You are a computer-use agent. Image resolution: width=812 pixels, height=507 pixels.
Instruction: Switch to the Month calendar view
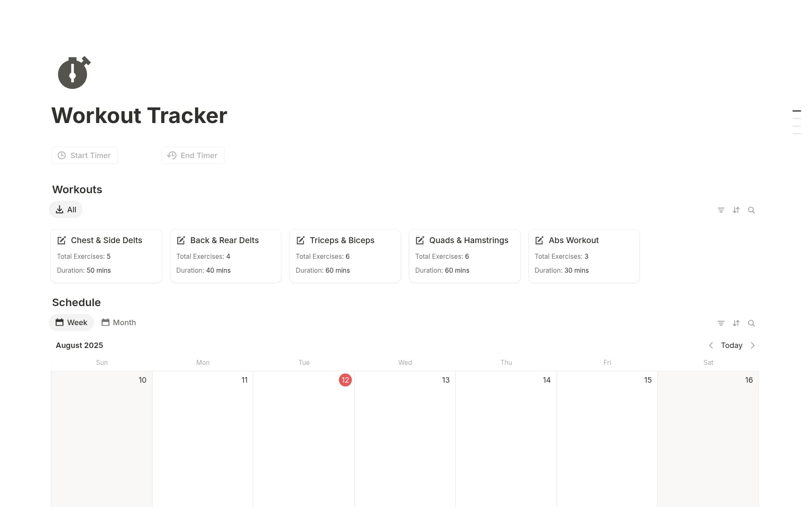coord(119,322)
